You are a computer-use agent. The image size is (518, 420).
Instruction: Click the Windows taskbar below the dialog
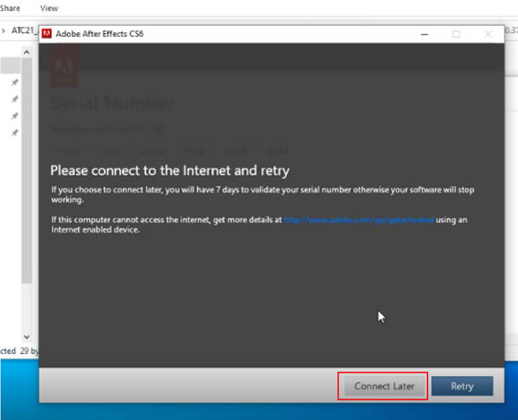pos(259,413)
